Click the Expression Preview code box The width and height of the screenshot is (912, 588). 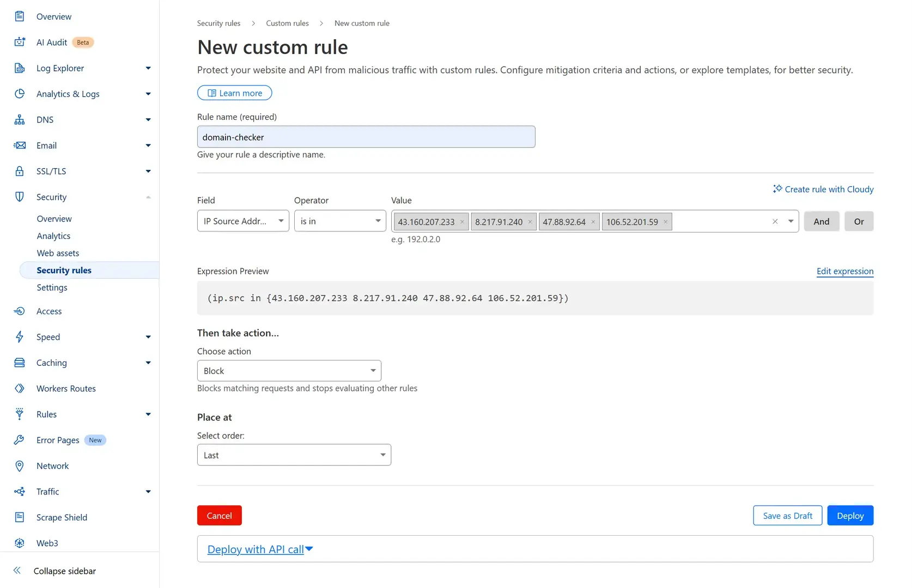click(536, 298)
